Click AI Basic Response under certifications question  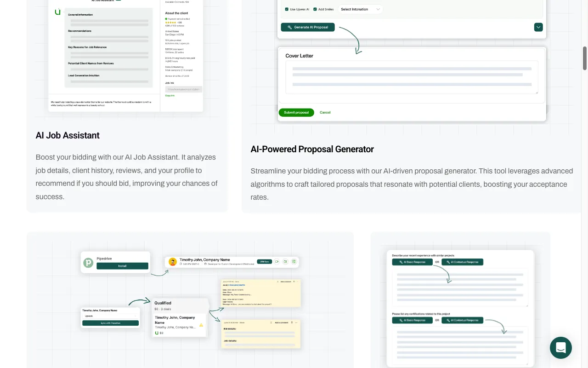[412, 320]
